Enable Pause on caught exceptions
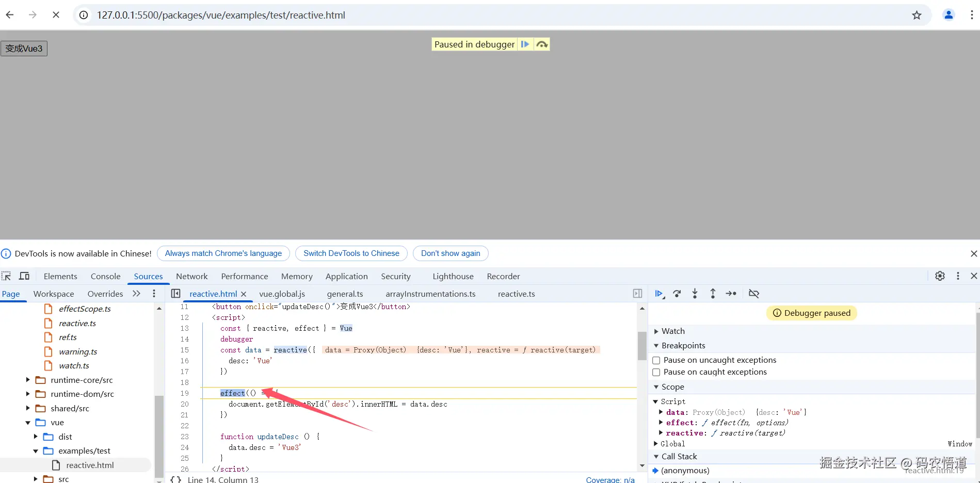 [x=656, y=372]
